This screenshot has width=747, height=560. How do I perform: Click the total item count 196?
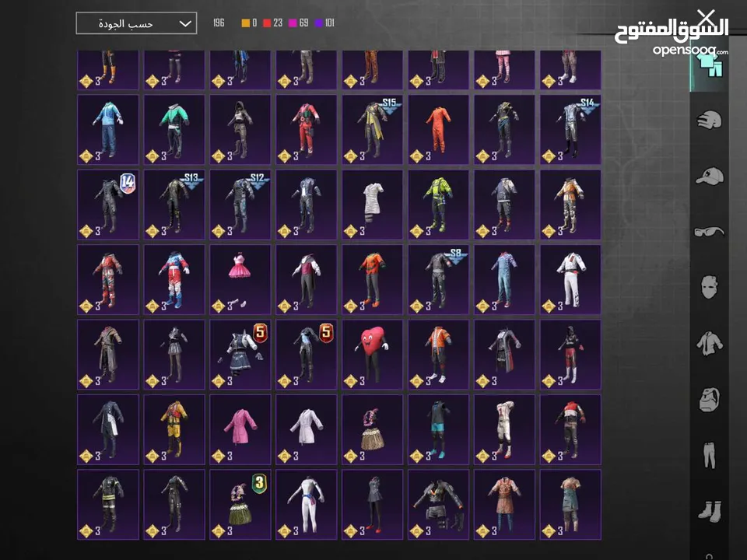click(219, 23)
